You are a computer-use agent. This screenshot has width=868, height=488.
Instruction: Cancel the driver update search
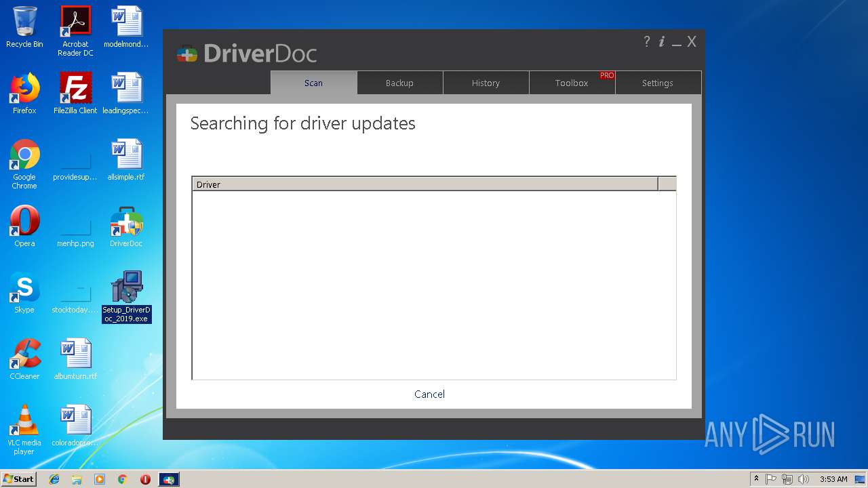429,394
